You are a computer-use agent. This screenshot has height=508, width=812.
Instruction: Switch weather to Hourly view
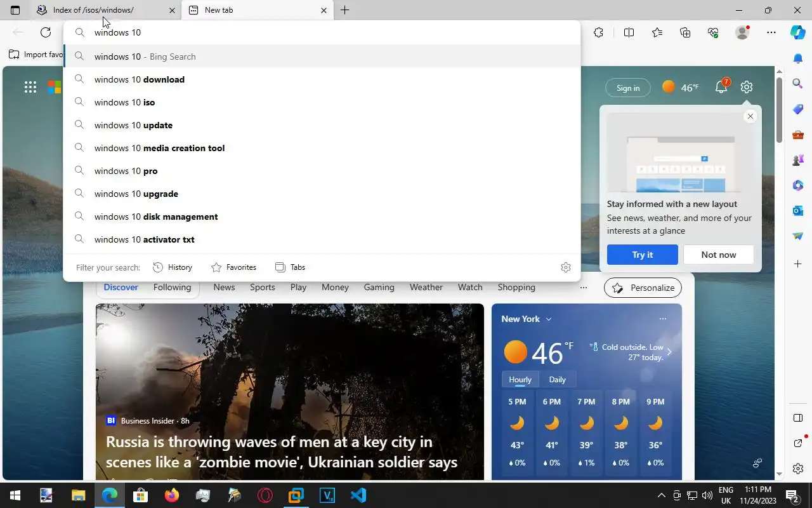(520, 379)
